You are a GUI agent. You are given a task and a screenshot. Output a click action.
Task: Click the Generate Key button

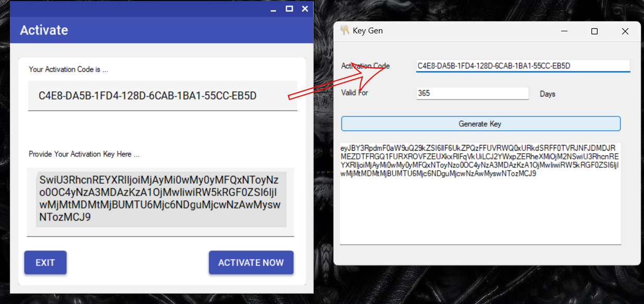point(480,124)
